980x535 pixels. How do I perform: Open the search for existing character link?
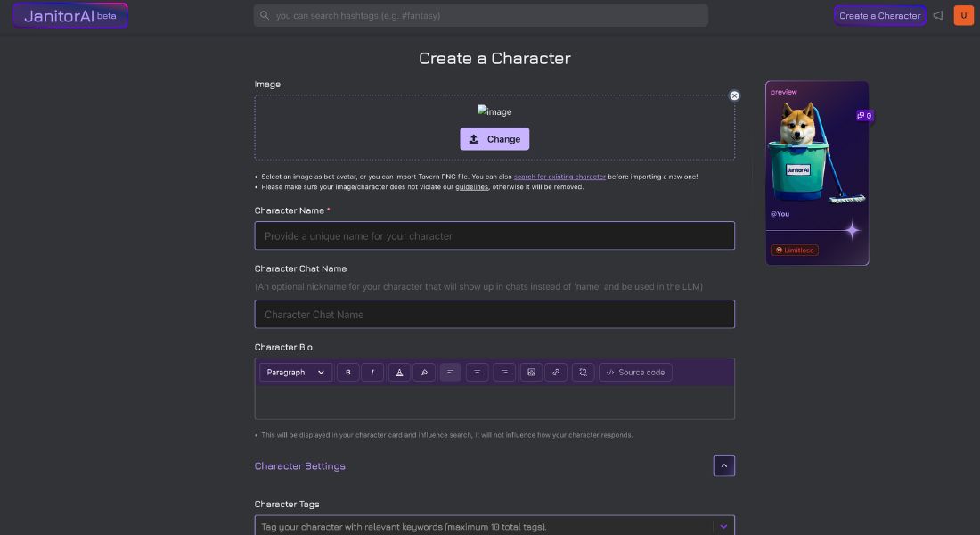coord(559,177)
